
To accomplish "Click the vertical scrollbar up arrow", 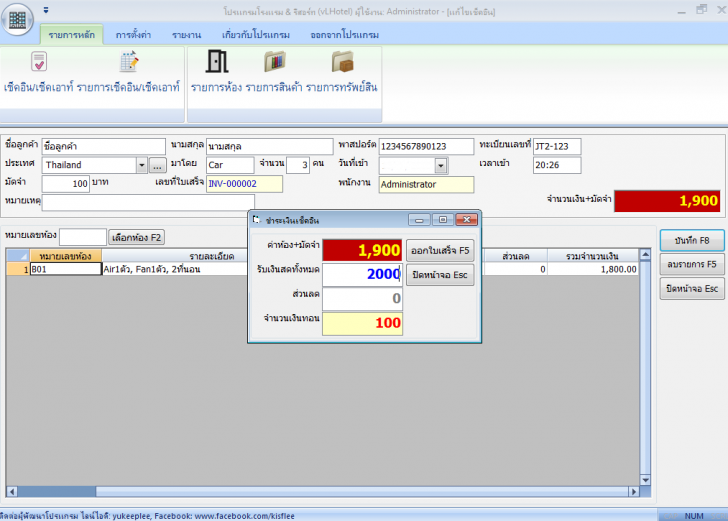I will click(645, 254).
